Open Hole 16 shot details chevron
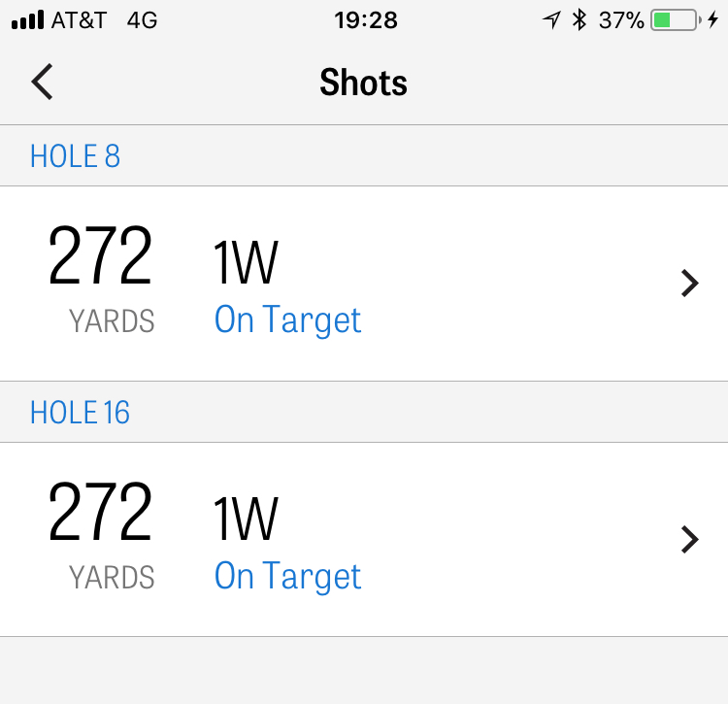 [x=689, y=540]
